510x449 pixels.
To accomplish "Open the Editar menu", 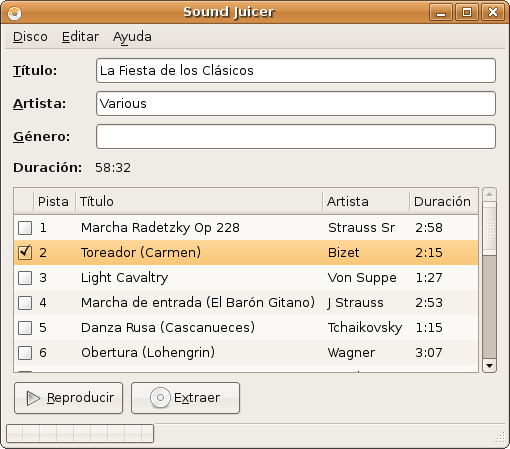I will pyautogui.click(x=80, y=37).
